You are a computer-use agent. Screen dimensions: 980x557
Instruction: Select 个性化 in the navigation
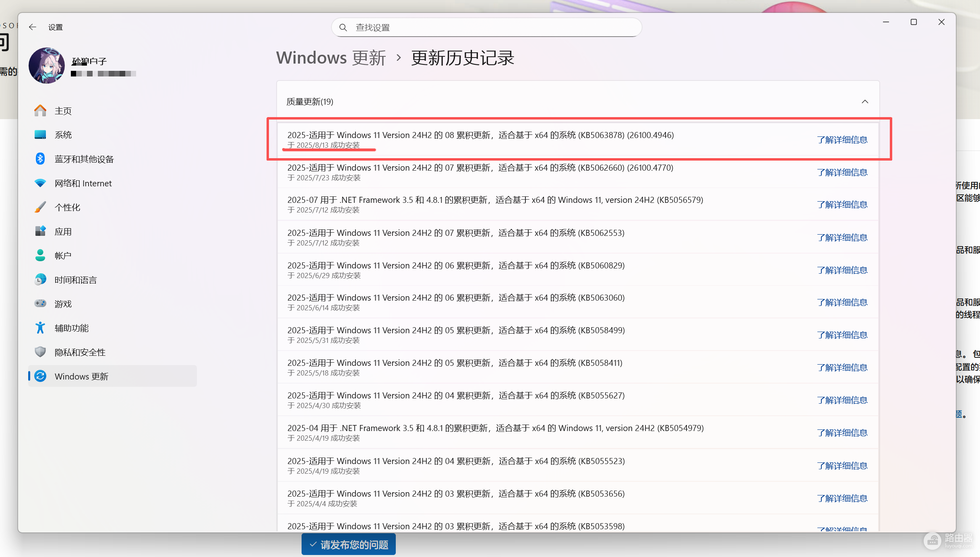112,207
